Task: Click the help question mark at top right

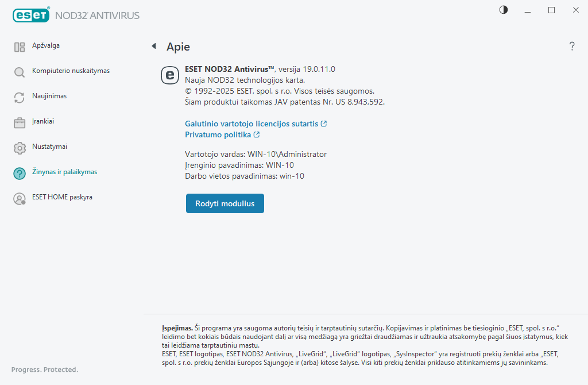Action: pos(572,47)
